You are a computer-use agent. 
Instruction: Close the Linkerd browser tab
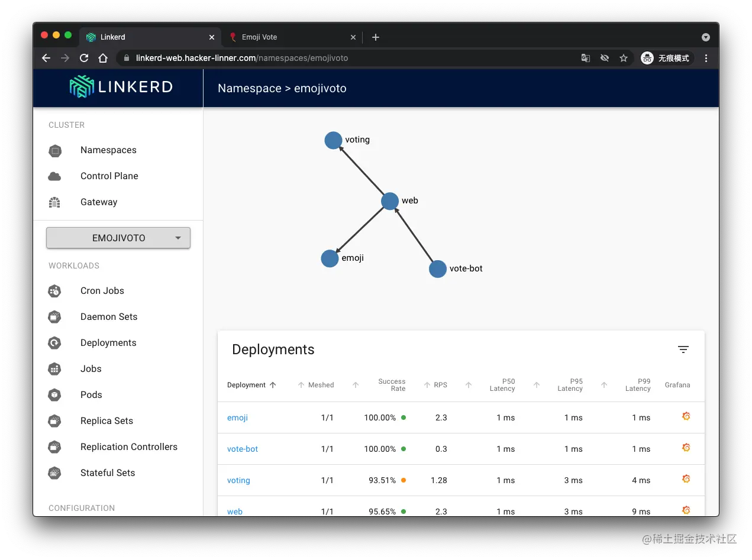point(212,37)
